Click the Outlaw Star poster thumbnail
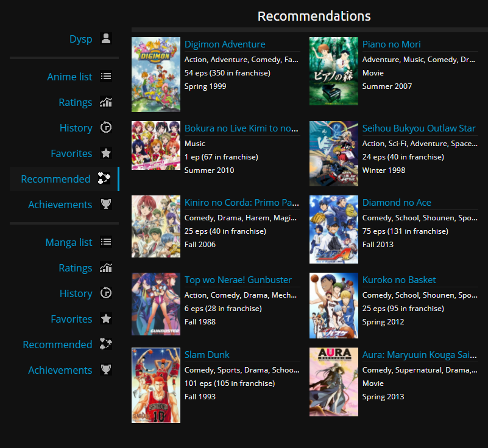Image resolution: width=488 pixels, height=448 pixels. [x=334, y=153]
